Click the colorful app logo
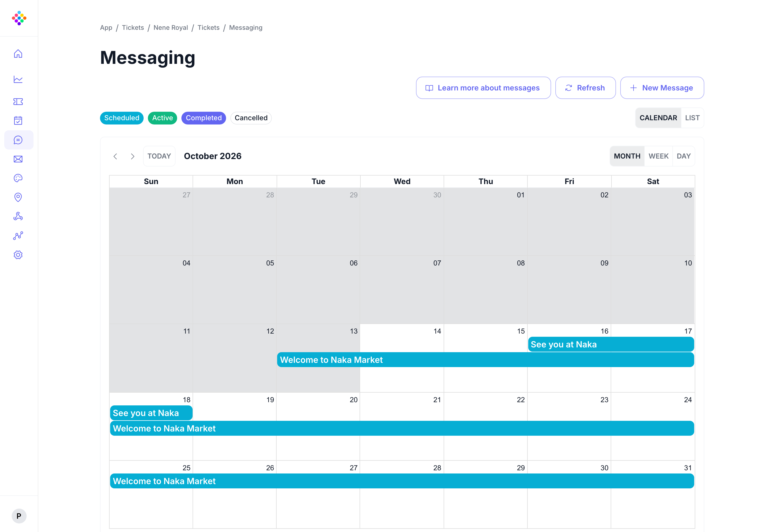 (x=19, y=18)
